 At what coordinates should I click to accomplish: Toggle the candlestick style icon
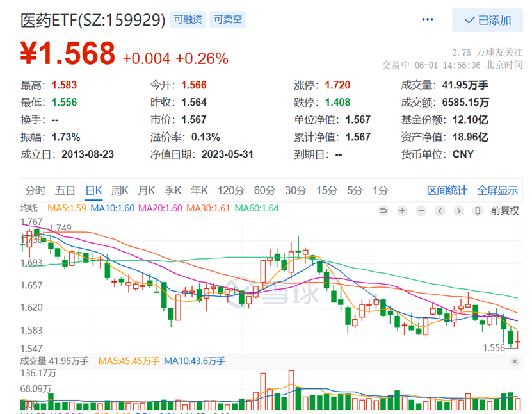478,211
